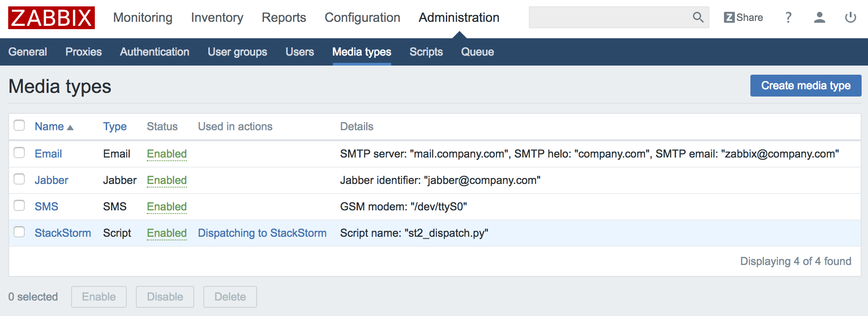Click the 0 selected counter

coord(33,297)
